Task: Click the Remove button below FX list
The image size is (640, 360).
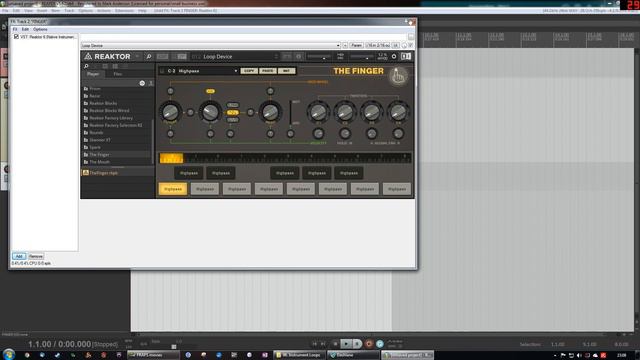Action: click(x=36, y=256)
